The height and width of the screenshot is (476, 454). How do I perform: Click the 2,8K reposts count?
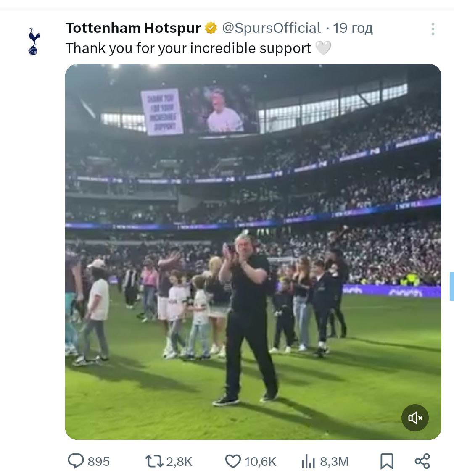pyautogui.click(x=179, y=462)
